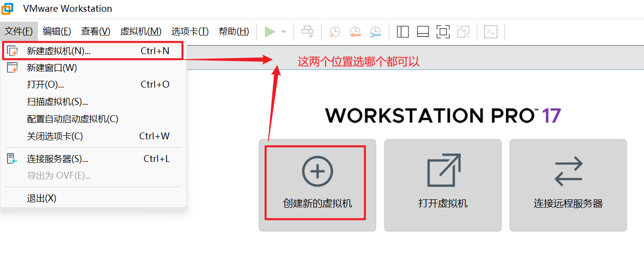The image size is (644, 254).
Task: Select 关闭选项卡(C) menu entry
Action: pyautogui.click(x=93, y=136)
